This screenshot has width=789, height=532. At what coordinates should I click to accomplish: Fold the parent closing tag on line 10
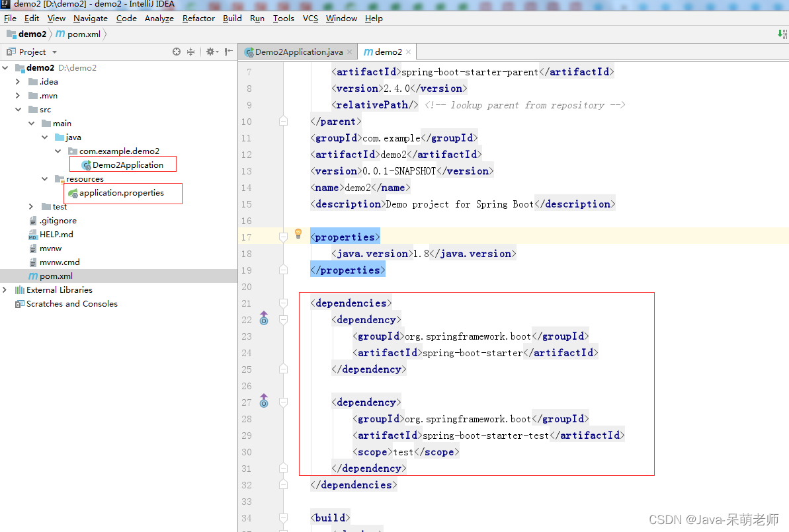pos(283,121)
